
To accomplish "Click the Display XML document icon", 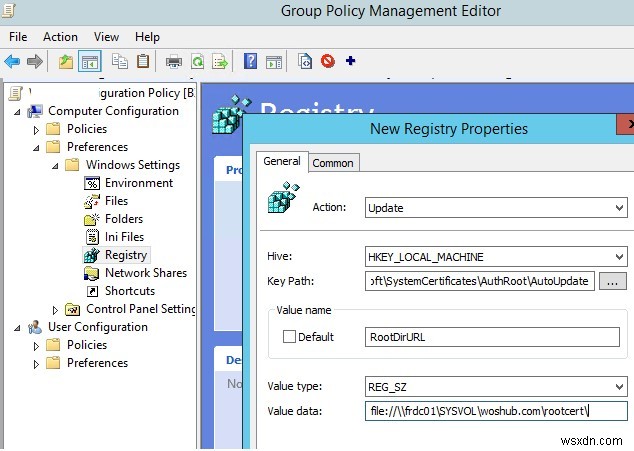I will click(305, 61).
